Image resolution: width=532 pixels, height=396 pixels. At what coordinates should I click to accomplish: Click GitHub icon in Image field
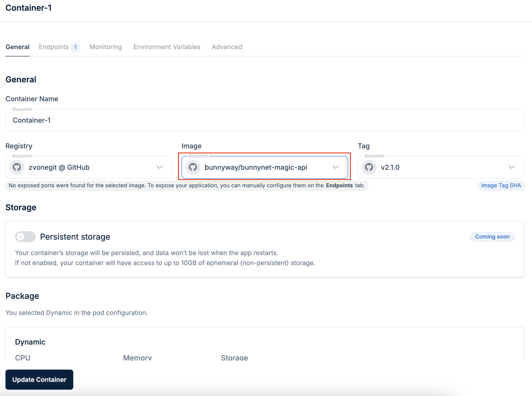(193, 167)
